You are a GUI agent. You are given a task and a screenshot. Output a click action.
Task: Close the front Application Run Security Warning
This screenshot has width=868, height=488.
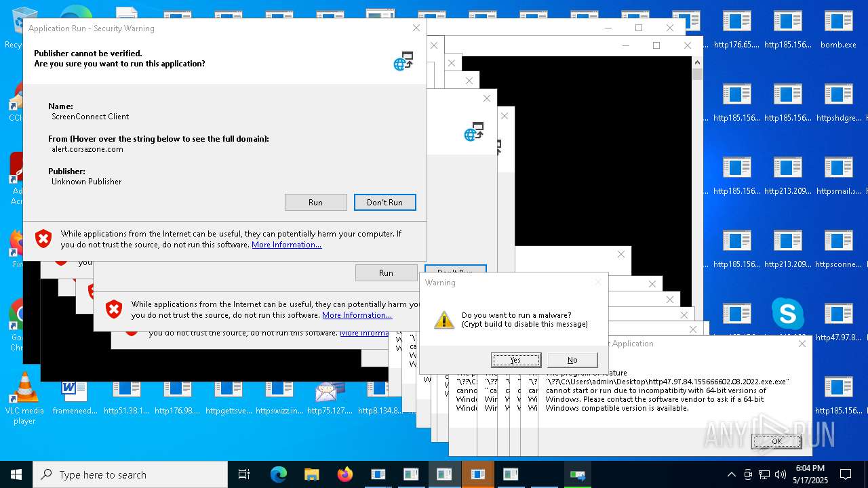[x=416, y=28]
